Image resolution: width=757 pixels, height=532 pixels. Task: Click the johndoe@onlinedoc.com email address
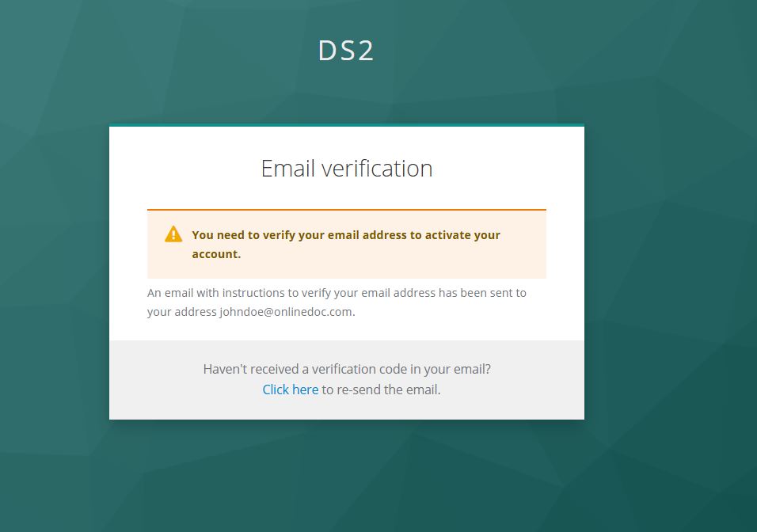coord(286,312)
